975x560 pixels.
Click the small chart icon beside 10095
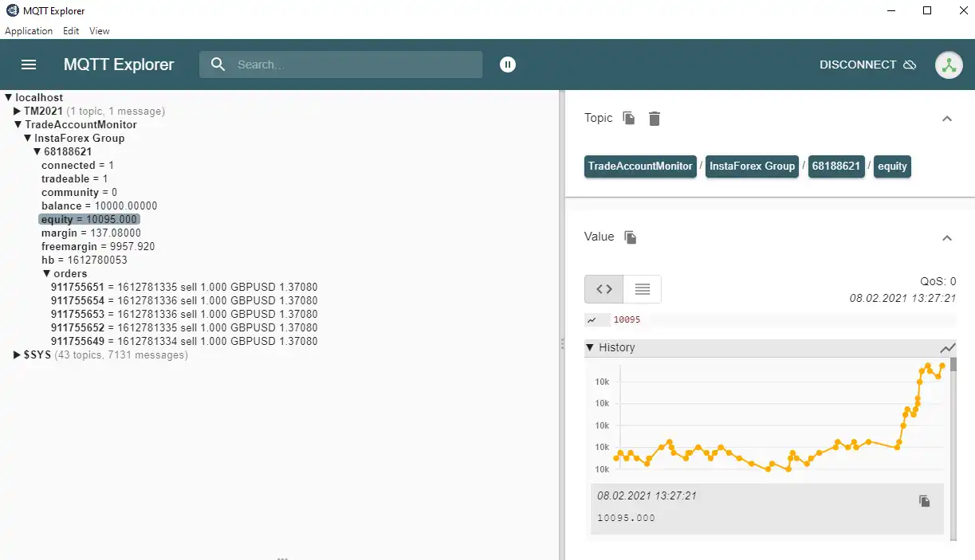(592, 319)
